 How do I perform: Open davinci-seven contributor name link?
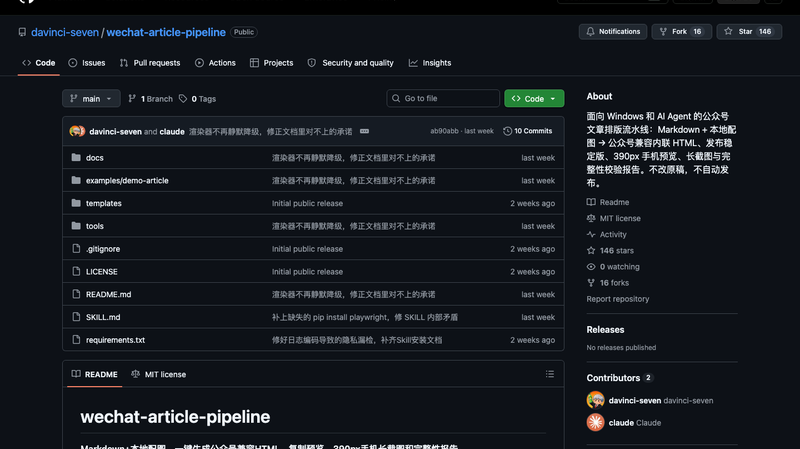(x=635, y=401)
